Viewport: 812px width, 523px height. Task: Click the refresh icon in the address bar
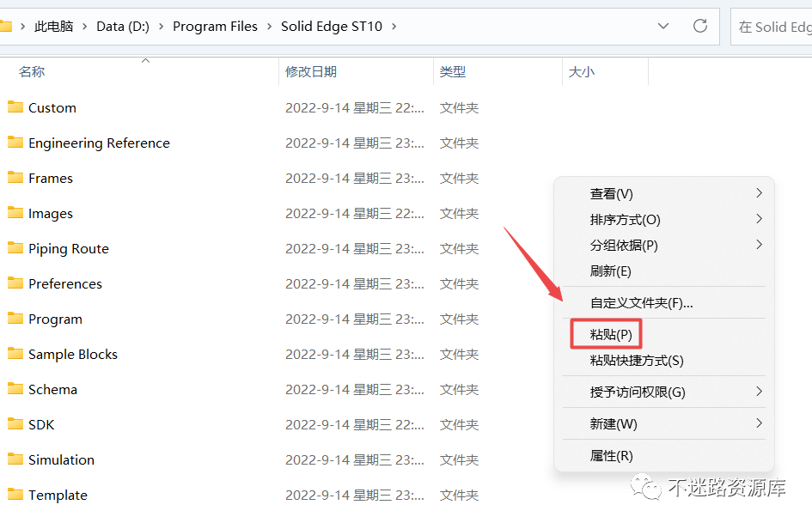pos(699,27)
